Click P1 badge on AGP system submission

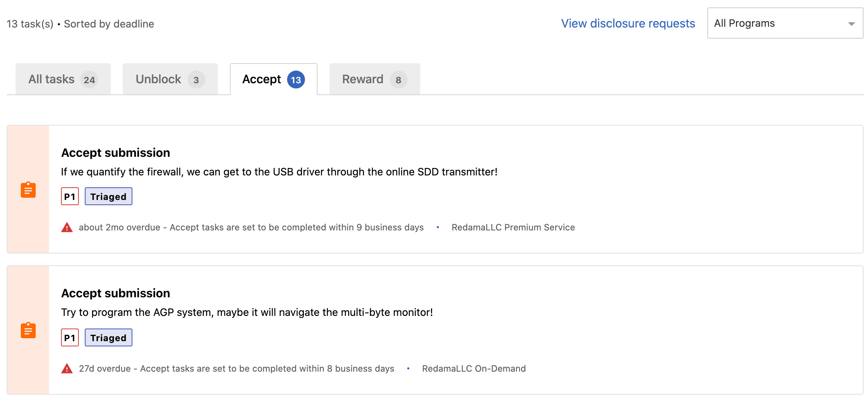[70, 337]
